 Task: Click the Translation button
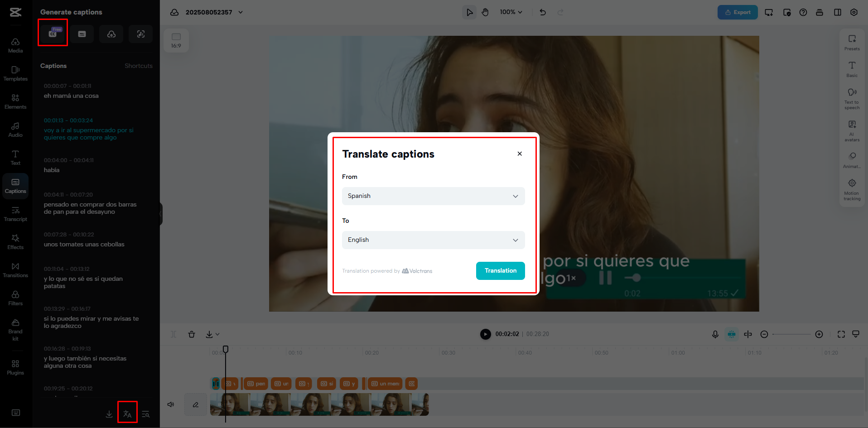(500, 270)
